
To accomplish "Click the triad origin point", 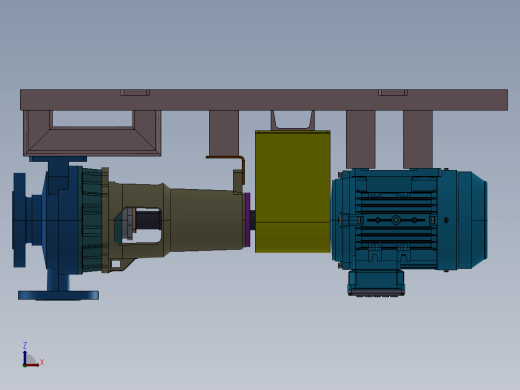I will click(24, 365).
